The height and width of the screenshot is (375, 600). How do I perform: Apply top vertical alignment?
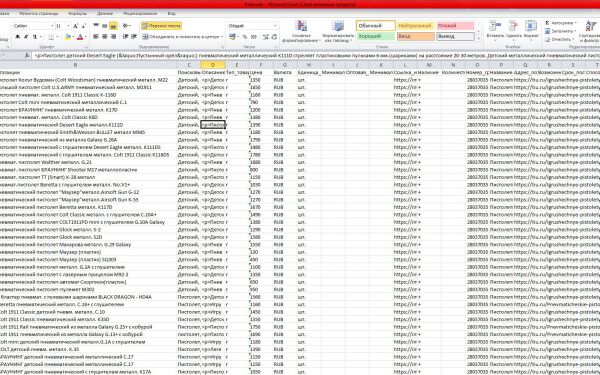(x=96, y=26)
